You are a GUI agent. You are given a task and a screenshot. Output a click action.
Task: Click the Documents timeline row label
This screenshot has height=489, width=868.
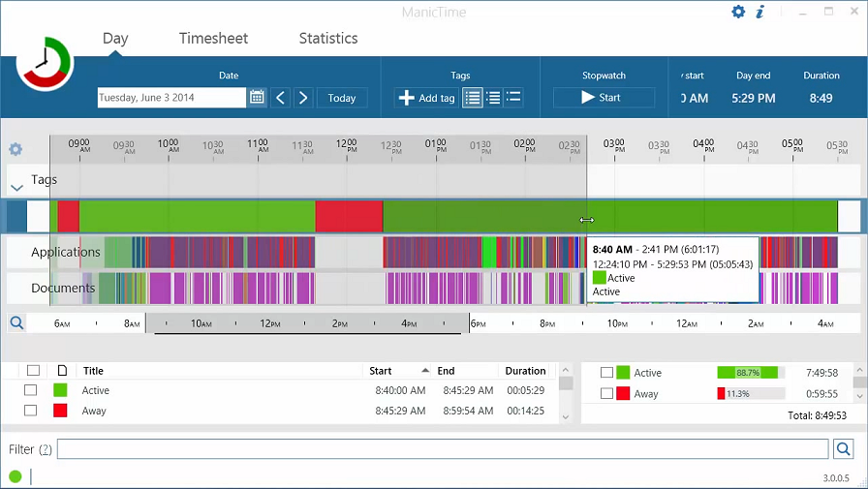click(63, 288)
